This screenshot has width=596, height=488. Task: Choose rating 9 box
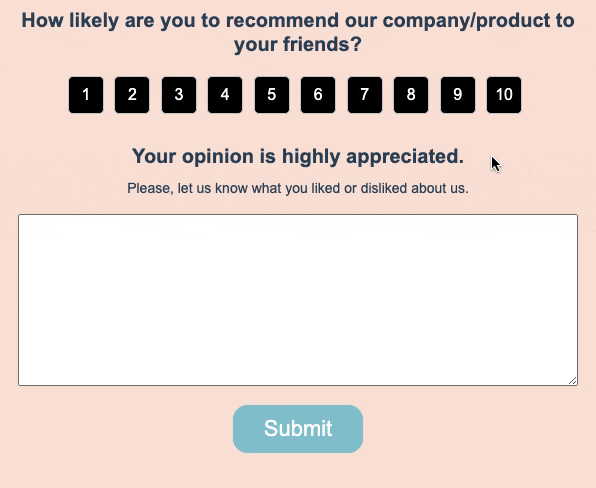[x=458, y=95]
